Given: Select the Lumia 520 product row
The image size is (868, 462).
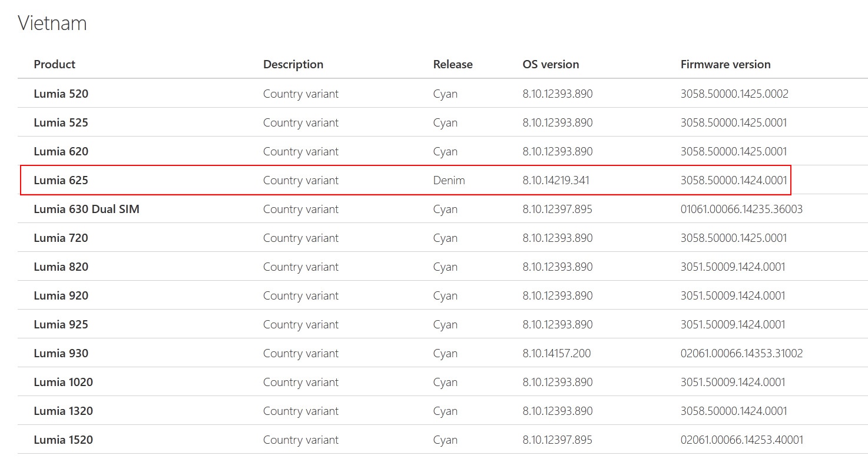Looking at the screenshot, I should click(61, 94).
